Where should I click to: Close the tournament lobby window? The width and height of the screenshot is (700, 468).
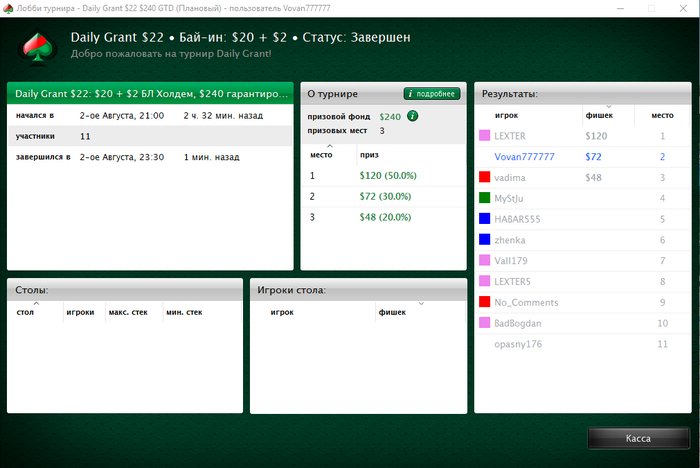tap(683, 8)
